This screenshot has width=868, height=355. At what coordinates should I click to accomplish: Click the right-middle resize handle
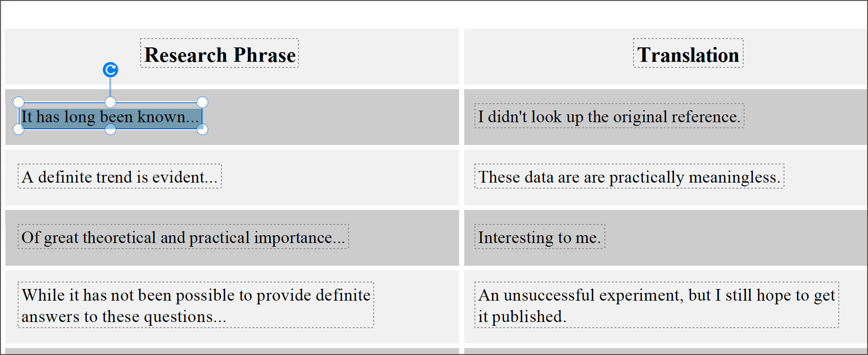[202, 115]
